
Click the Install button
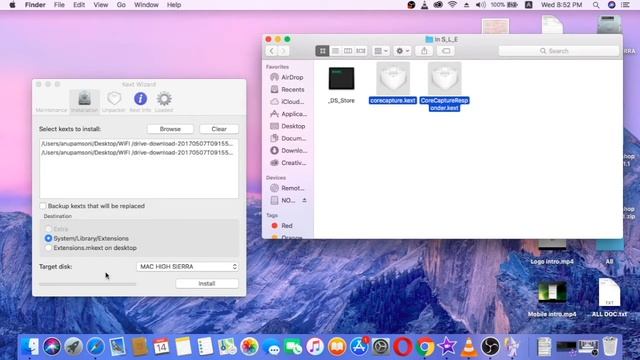point(207,283)
